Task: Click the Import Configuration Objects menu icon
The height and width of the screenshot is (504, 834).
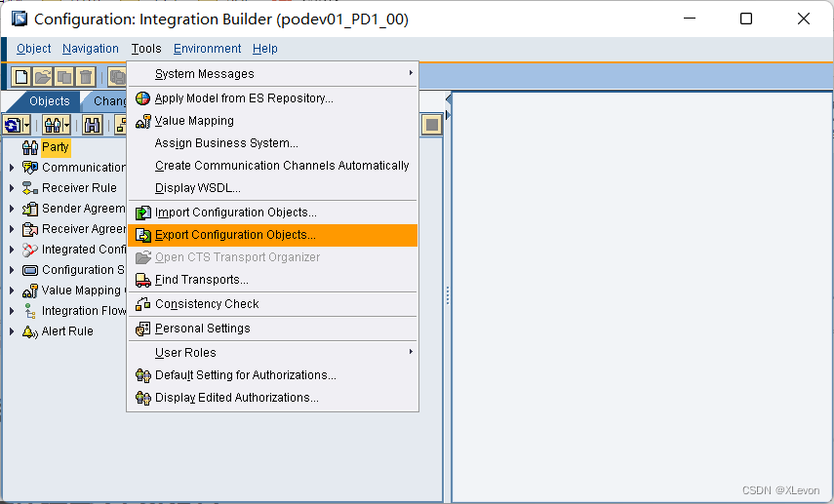Action: pyautogui.click(x=142, y=213)
